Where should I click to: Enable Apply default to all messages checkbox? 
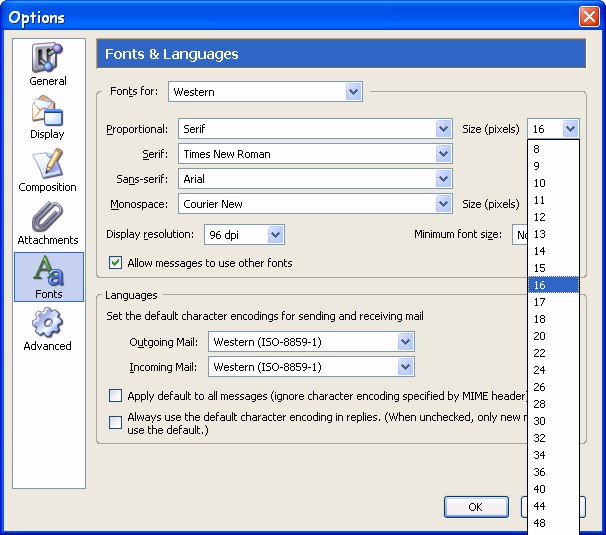116,396
